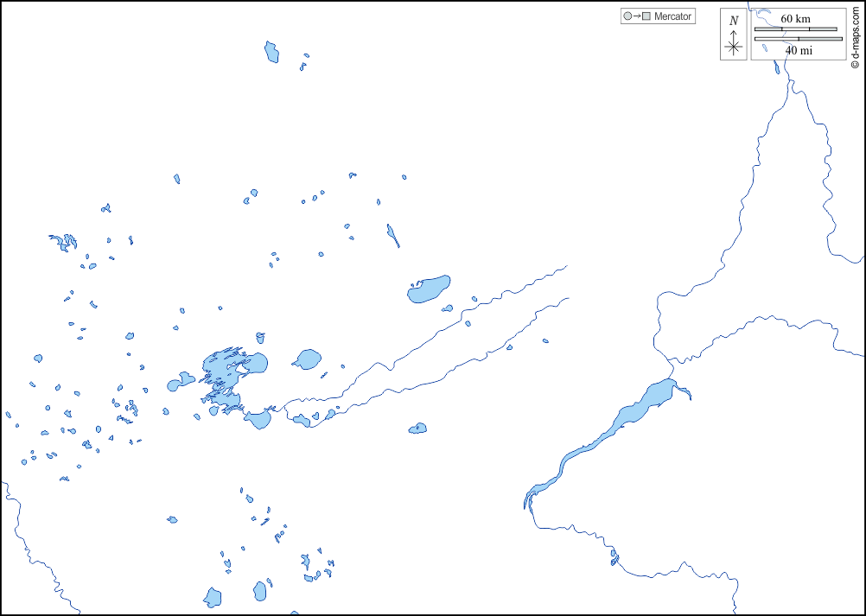Click the circle icon in the Mercator legend
Screen dimensions: 866x616
point(627,16)
